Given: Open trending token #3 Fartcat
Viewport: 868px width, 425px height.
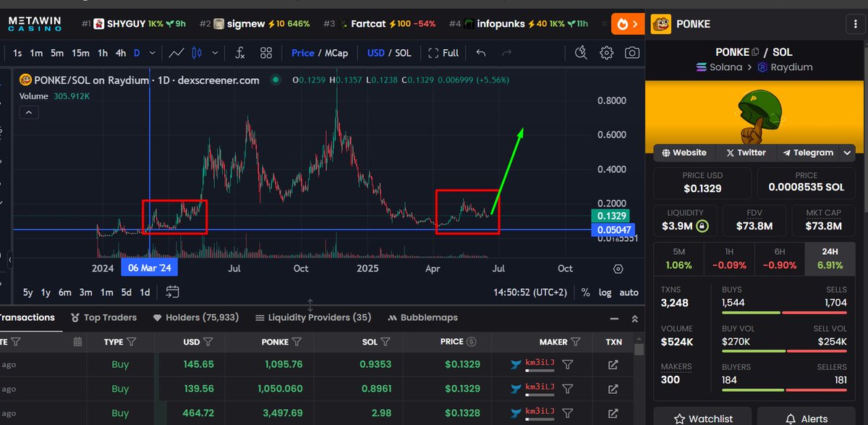Looking at the screenshot, I should pyautogui.click(x=379, y=24).
